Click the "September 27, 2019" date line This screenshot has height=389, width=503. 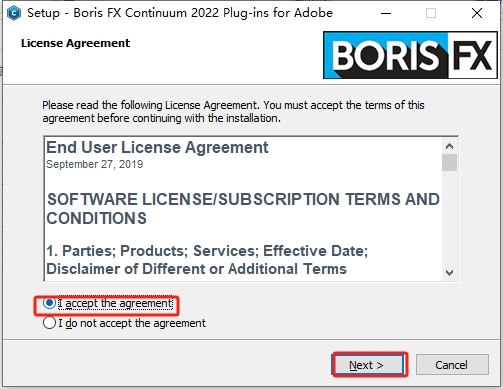click(95, 164)
